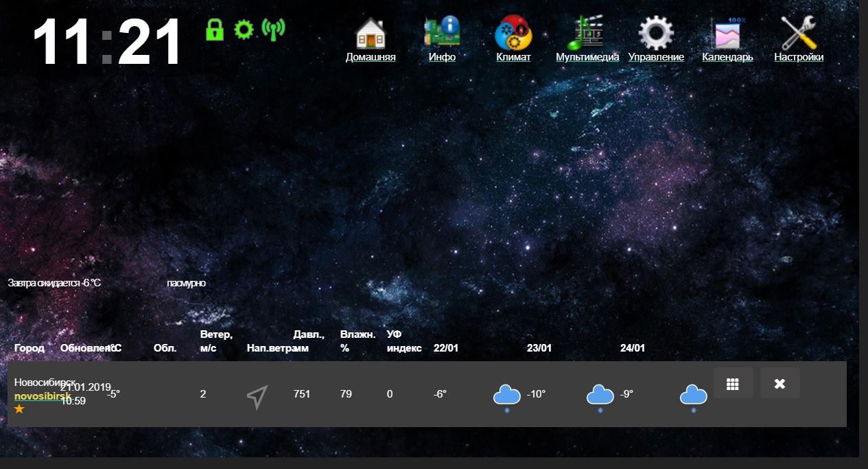Viewport: 868px width, 469px height.
Task: Click the 24/01 date header
Action: pos(633,348)
